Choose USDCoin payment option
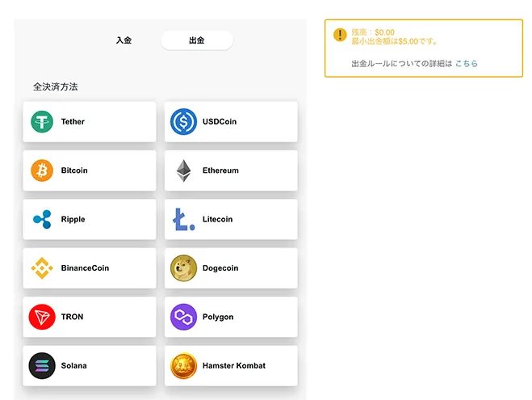 (231, 121)
